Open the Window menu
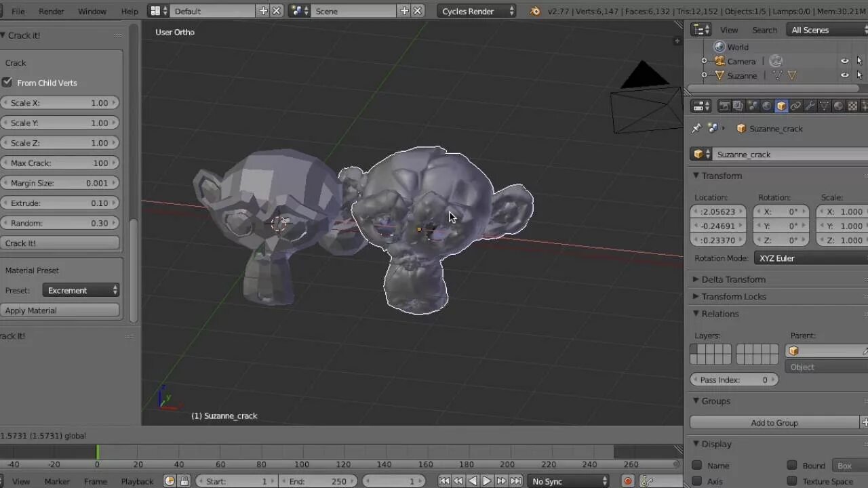868x488 pixels. pyautogui.click(x=92, y=11)
